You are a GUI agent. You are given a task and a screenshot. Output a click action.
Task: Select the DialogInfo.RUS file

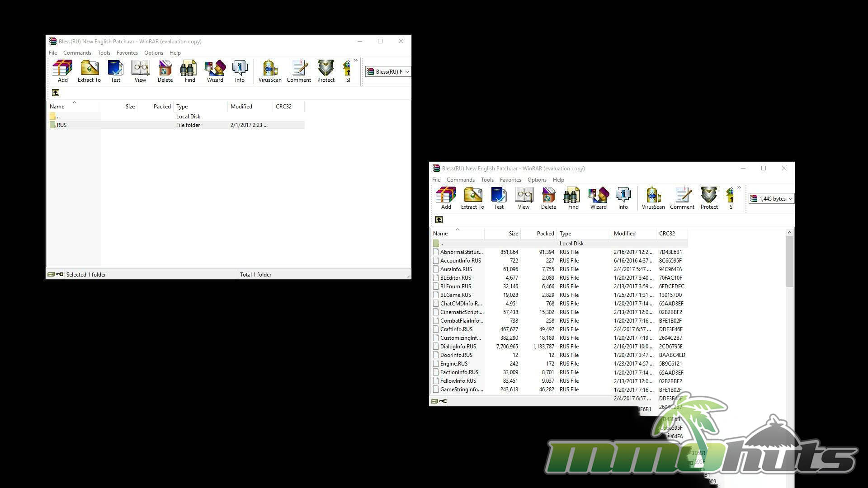(458, 347)
